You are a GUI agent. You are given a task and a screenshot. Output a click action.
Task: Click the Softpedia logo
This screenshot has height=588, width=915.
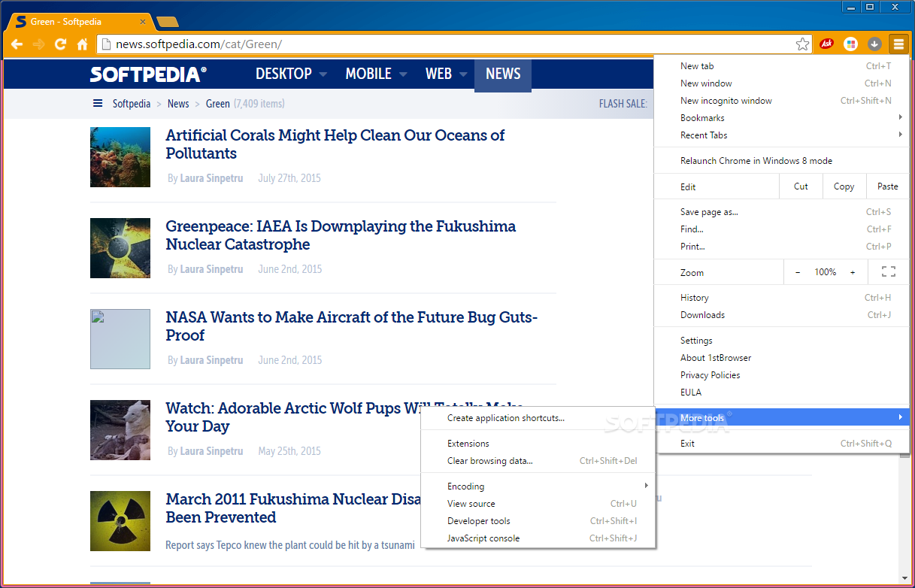[148, 74]
